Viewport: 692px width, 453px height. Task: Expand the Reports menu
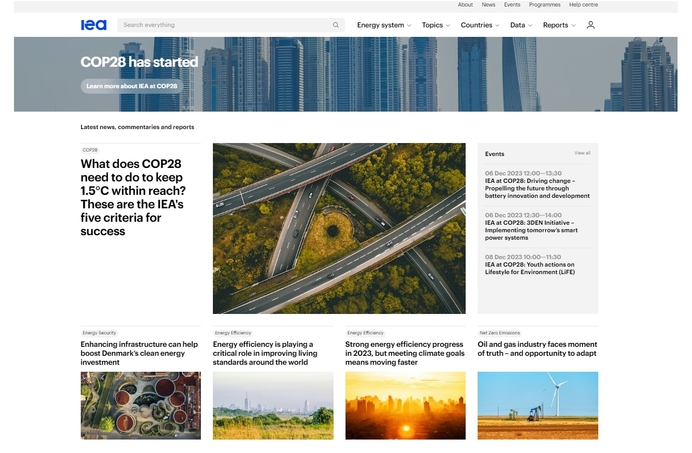(x=558, y=25)
